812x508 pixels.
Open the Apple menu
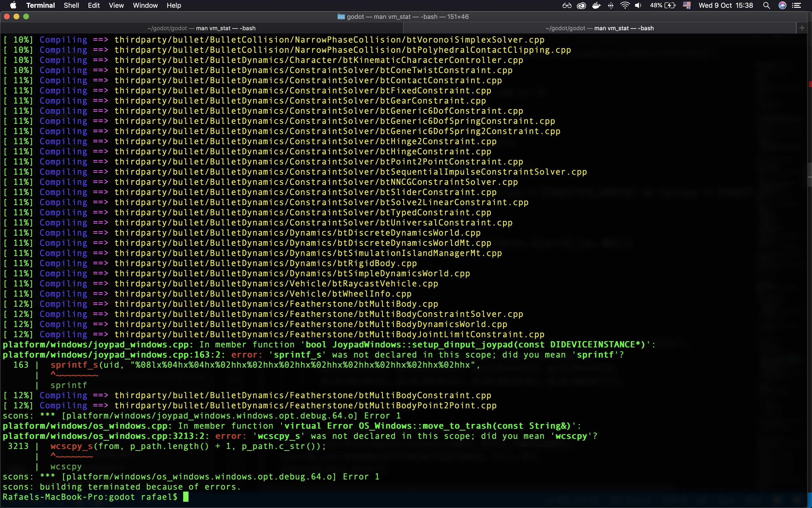[14, 5]
